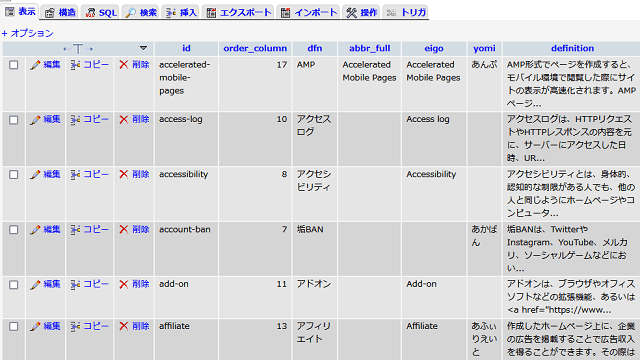Open the 操作 (Operations) tab

coord(362,13)
